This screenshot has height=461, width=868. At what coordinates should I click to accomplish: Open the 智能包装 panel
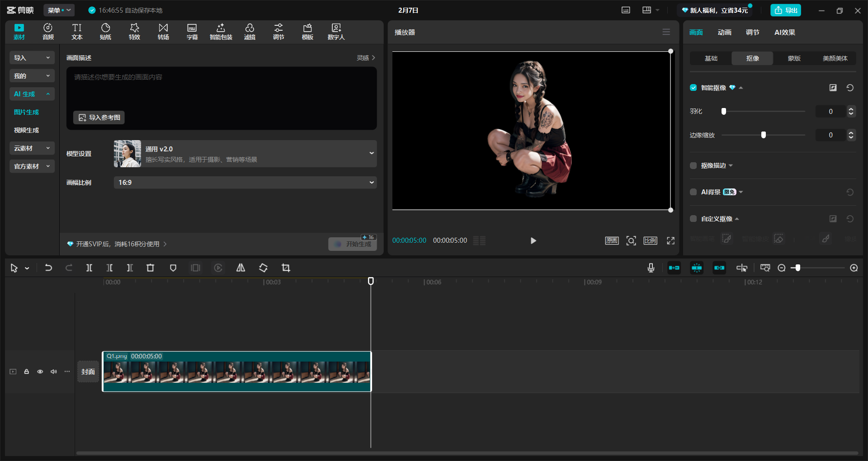coord(221,32)
